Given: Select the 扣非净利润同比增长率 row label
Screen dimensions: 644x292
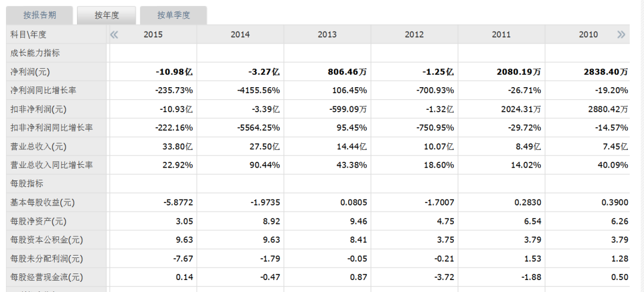Looking at the screenshot, I should [51, 128].
